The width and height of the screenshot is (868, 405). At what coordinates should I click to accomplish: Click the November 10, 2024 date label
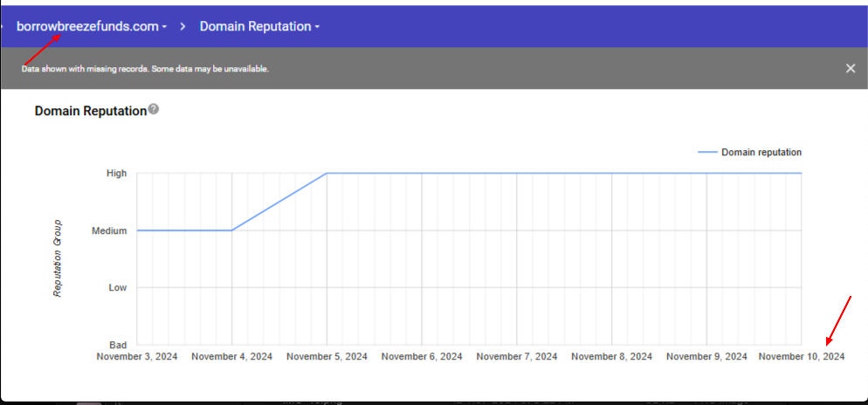pyautogui.click(x=801, y=356)
